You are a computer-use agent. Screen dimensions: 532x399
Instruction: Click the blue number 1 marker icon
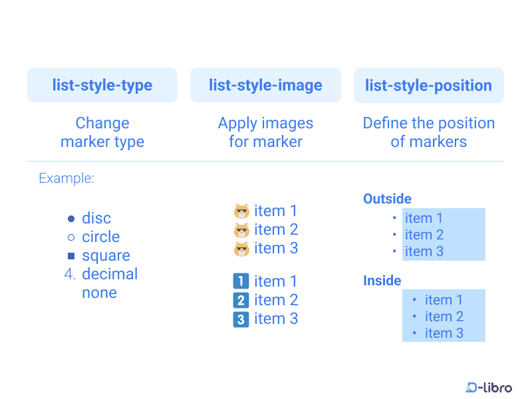pyautogui.click(x=241, y=282)
